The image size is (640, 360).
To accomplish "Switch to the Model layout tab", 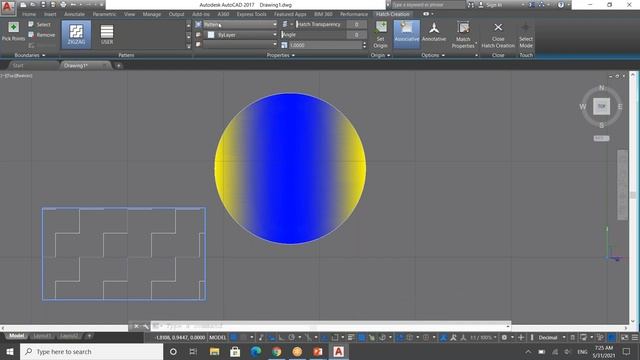I will 17,336.
